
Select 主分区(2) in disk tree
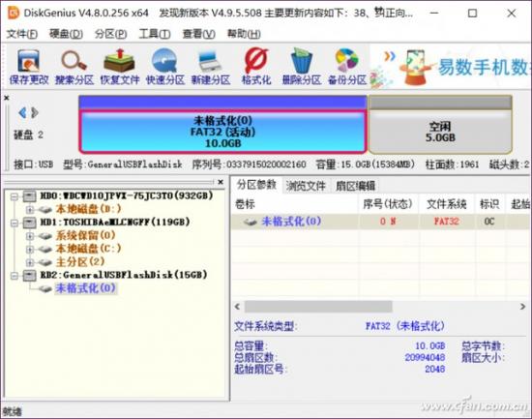[x=80, y=262]
